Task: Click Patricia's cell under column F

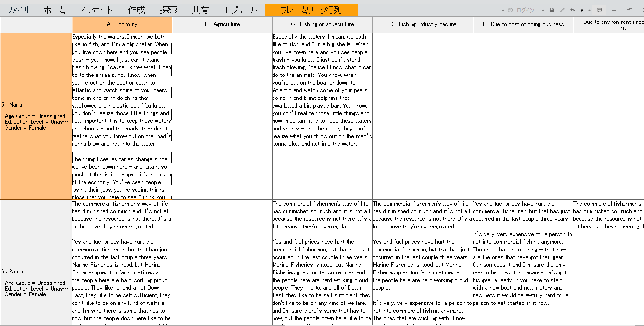Action: [609, 263]
